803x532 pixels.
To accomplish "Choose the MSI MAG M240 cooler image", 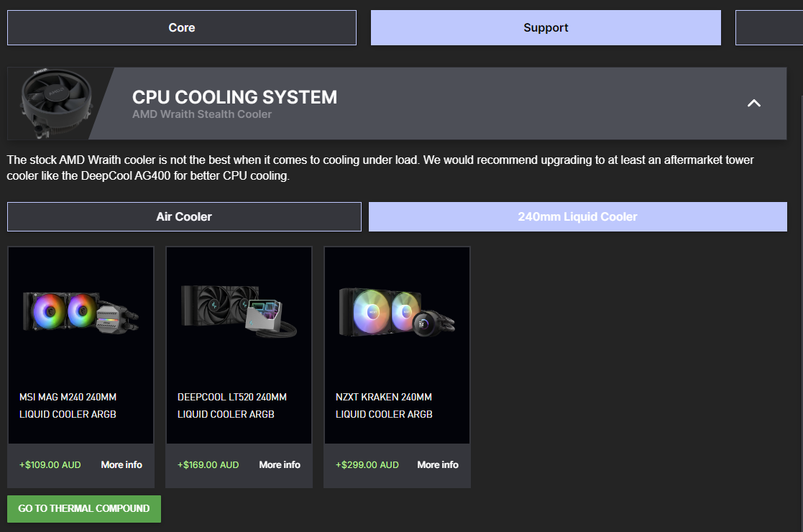I will point(81,312).
